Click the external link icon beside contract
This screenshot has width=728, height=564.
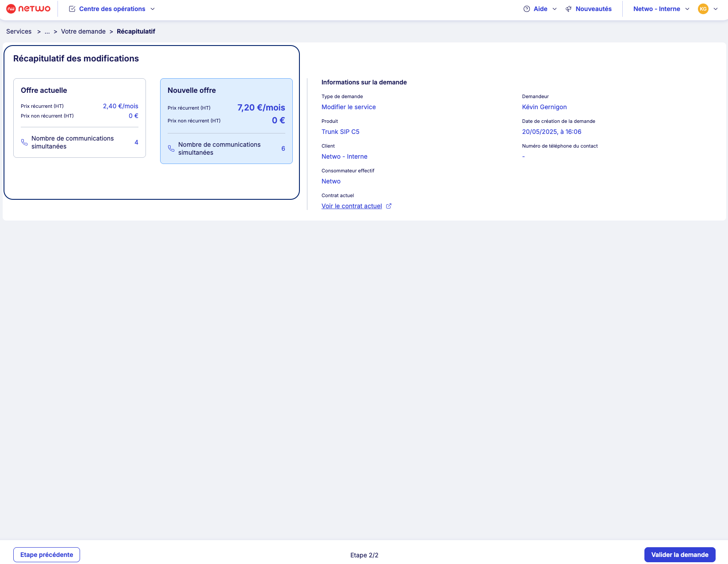coord(389,206)
